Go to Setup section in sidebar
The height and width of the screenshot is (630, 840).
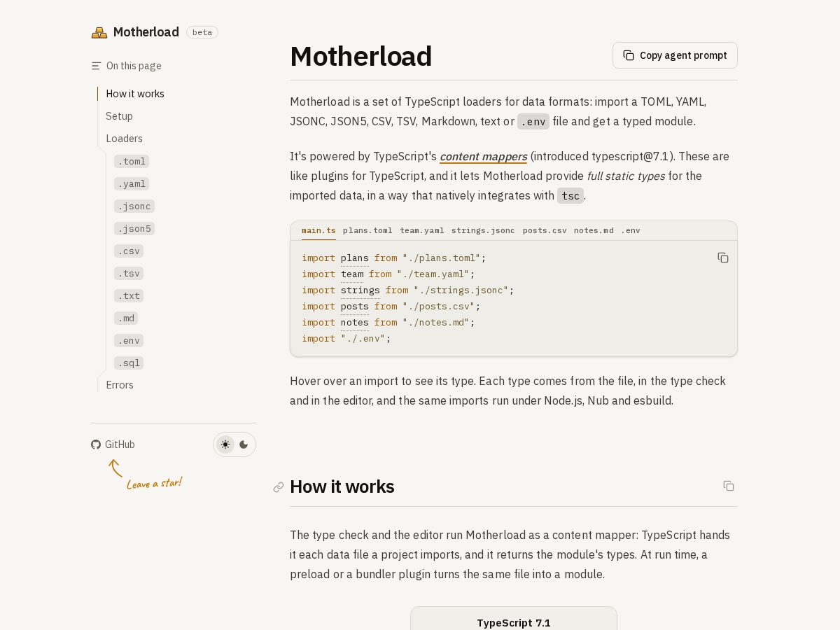(x=119, y=116)
